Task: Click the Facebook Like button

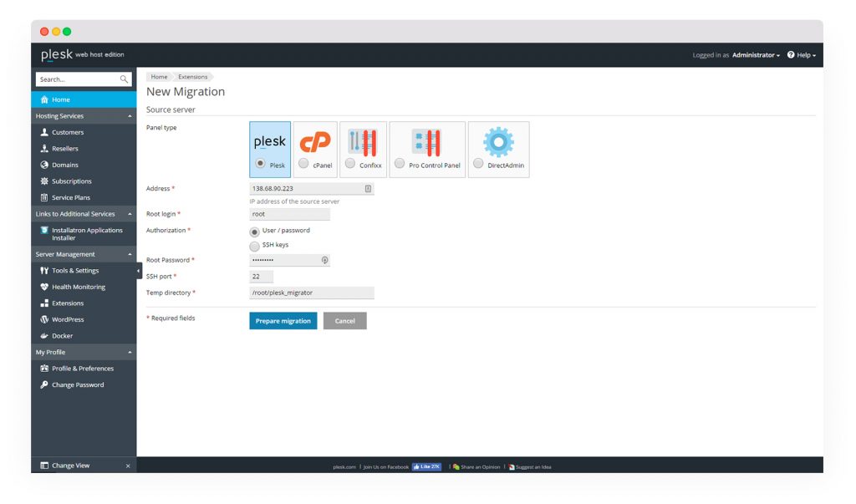Action: [426, 467]
